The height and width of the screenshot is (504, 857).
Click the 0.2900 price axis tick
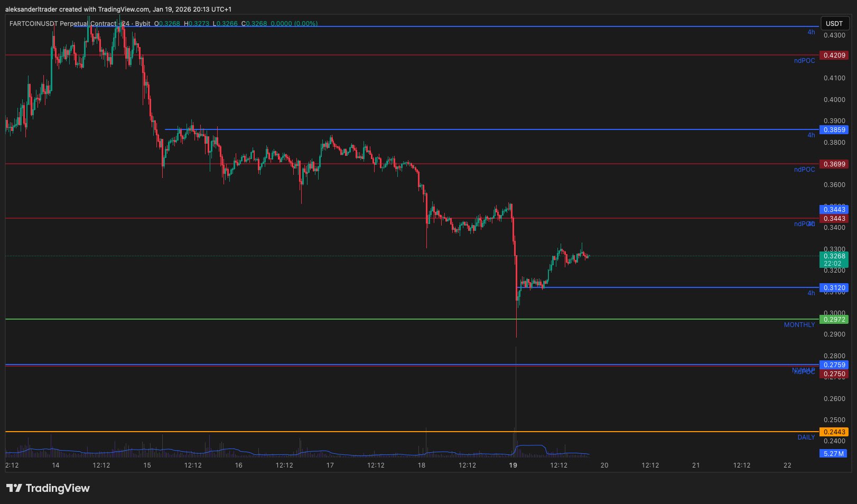834,334
